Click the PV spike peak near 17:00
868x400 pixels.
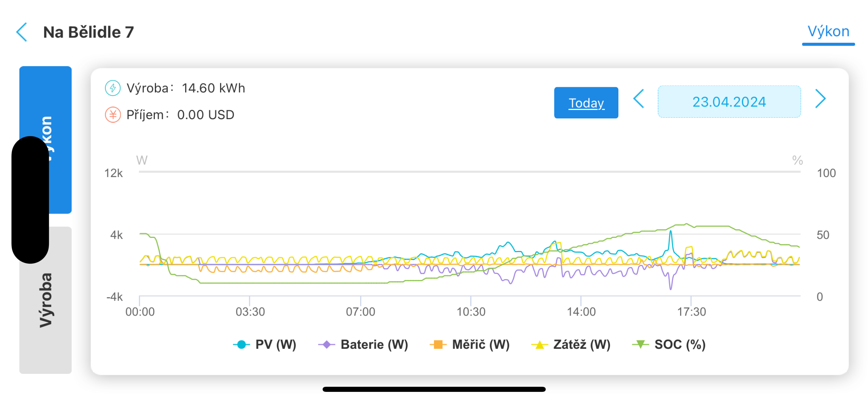[x=670, y=232]
